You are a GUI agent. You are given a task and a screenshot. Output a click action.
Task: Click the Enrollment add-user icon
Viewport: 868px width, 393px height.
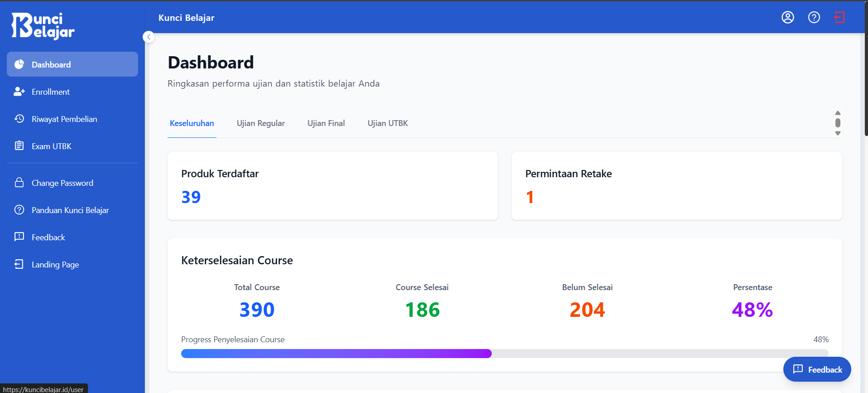(19, 92)
